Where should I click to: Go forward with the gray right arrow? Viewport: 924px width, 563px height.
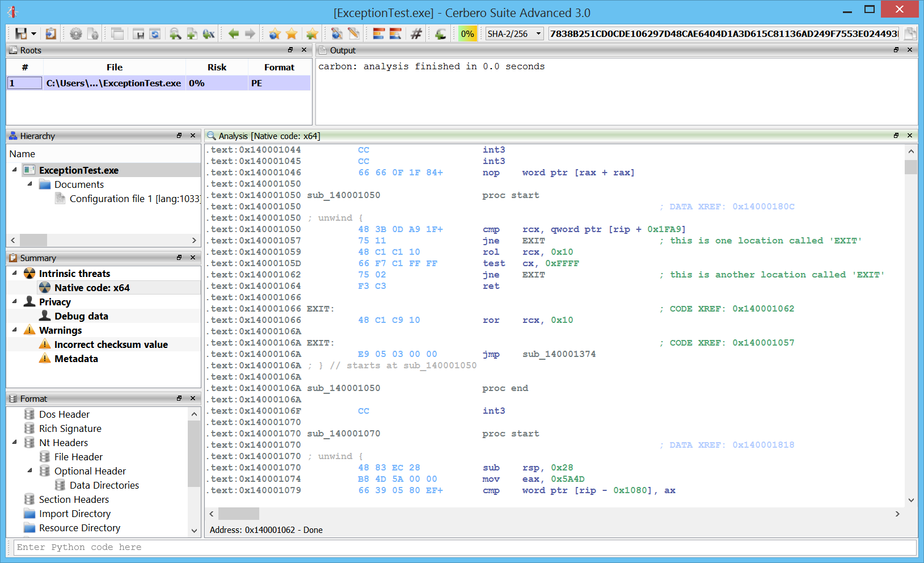click(250, 33)
